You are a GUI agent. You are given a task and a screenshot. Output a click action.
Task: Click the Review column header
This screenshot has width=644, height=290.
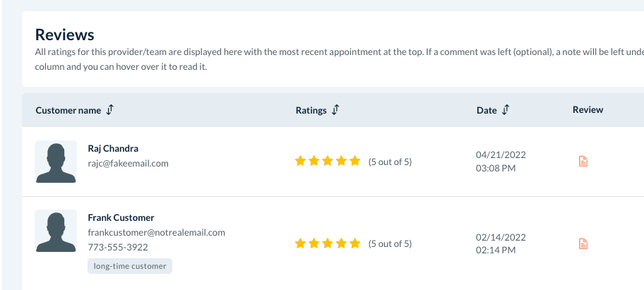(588, 110)
